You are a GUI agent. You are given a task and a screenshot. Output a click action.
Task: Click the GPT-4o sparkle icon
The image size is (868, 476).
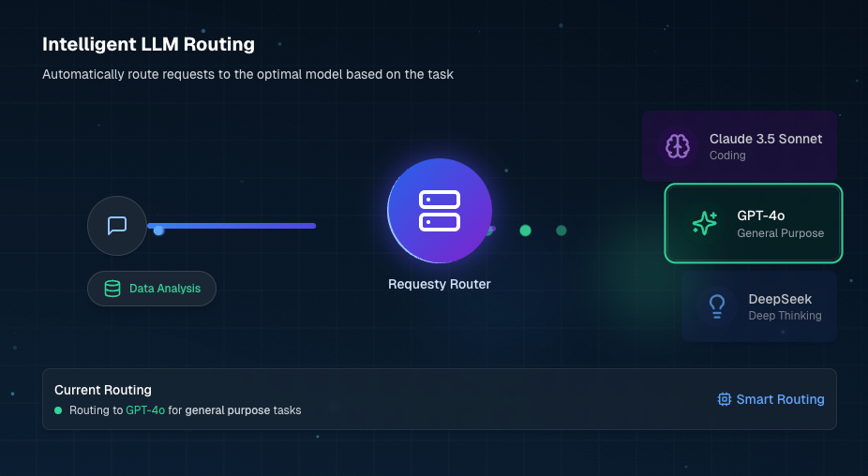pyautogui.click(x=705, y=223)
